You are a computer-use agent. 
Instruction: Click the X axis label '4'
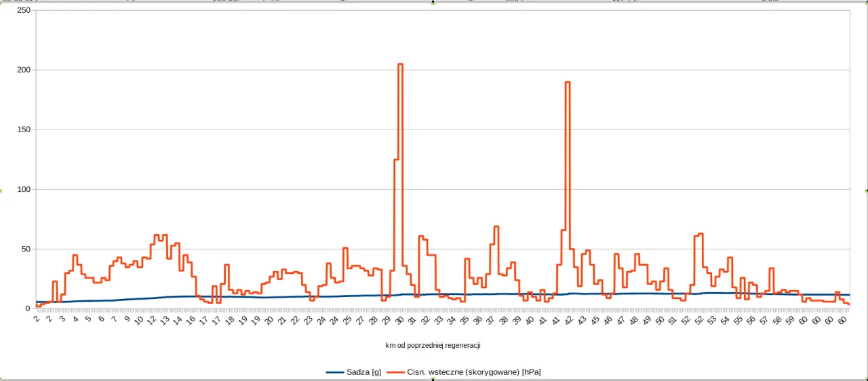[x=76, y=319]
